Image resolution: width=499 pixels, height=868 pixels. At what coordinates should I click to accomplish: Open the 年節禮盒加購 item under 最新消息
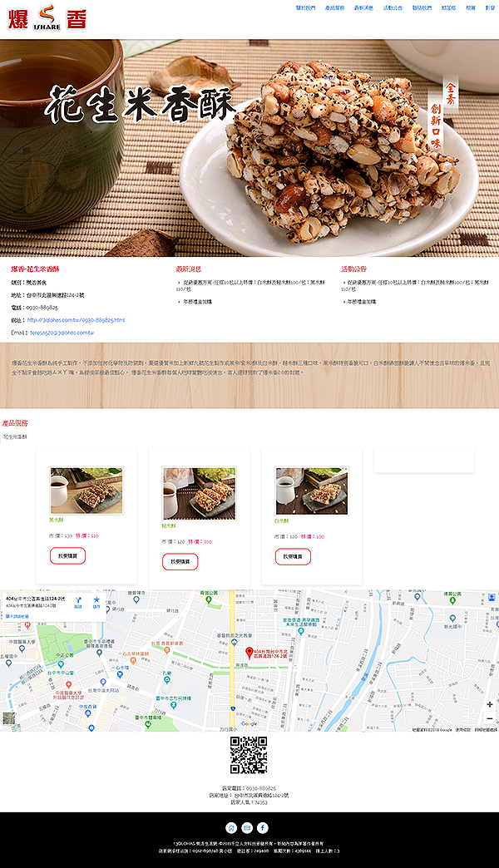197,302
